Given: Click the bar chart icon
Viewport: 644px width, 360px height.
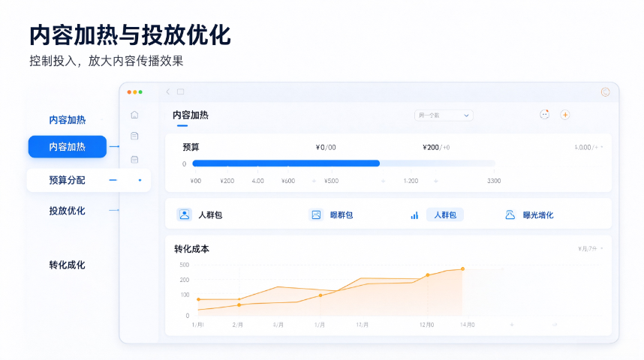Looking at the screenshot, I should pyautogui.click(x=414, y=215).
